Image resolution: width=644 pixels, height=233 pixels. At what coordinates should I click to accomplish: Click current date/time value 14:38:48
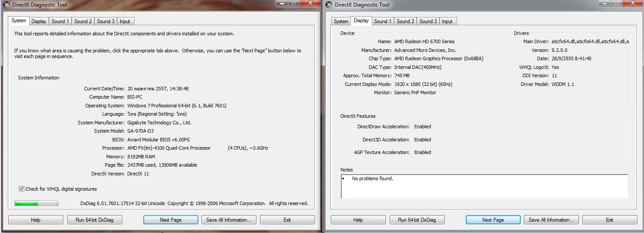(158, 89)
